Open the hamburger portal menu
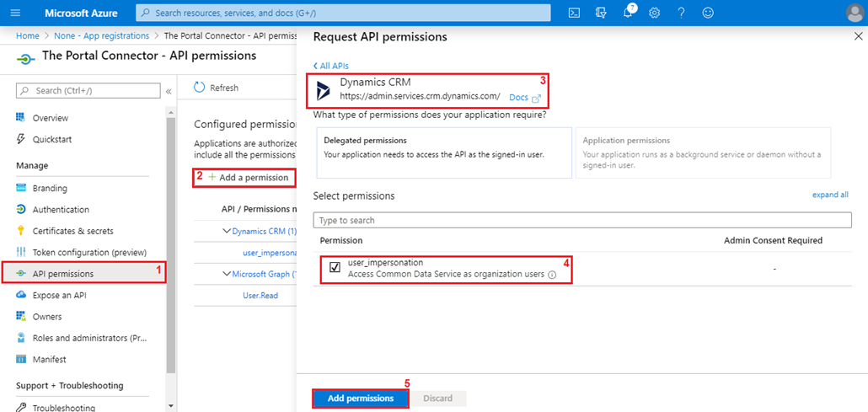The width and height of the screenshot is (868, 412). click(x=15, y=13)
